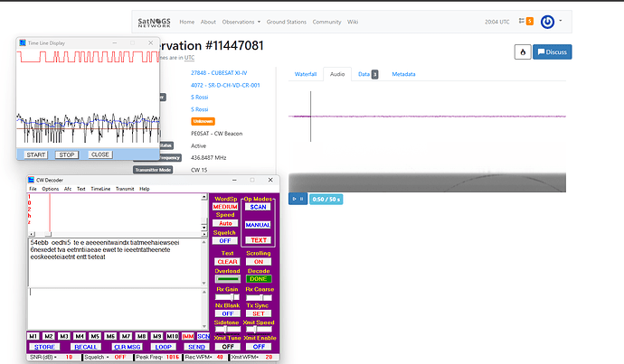Open the pending vetting list icon with badge 5

coord(525,21)
